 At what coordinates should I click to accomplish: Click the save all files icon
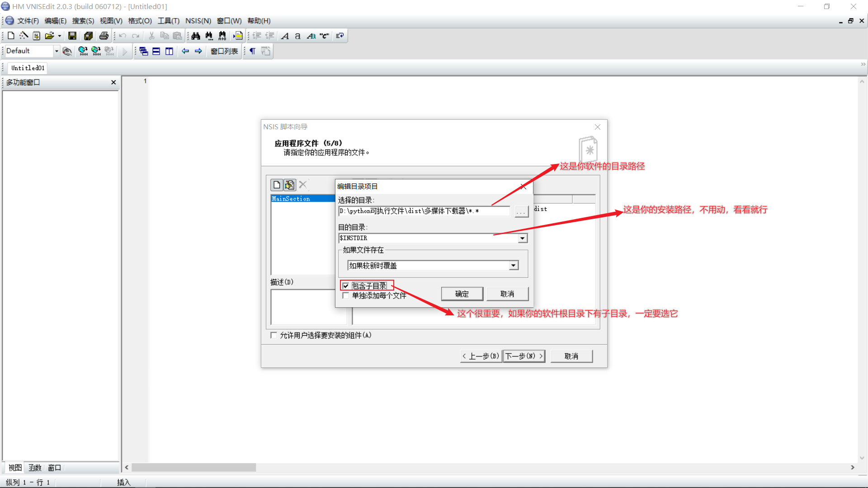click(x=88, y=36)
